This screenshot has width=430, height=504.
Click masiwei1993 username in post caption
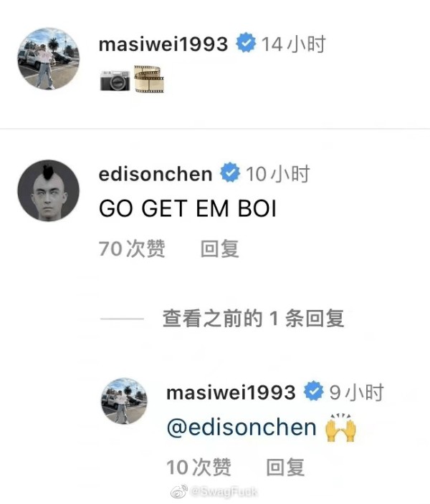pos(163,44)
